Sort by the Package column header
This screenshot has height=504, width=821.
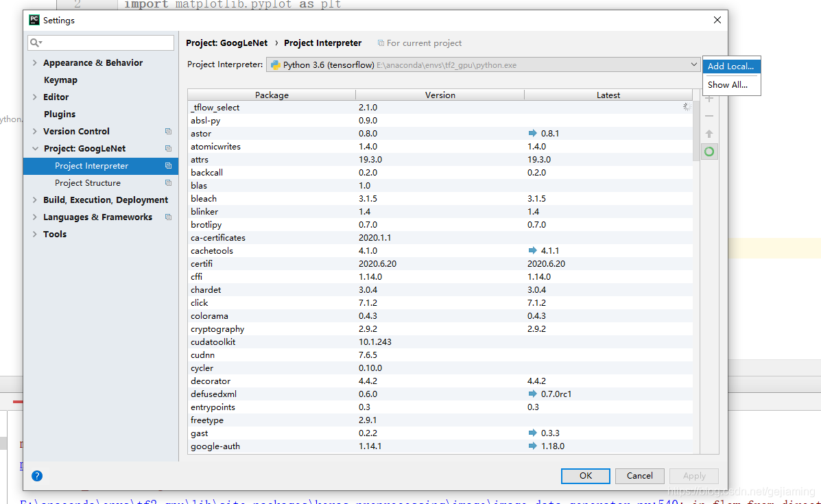tap(272, 95)
